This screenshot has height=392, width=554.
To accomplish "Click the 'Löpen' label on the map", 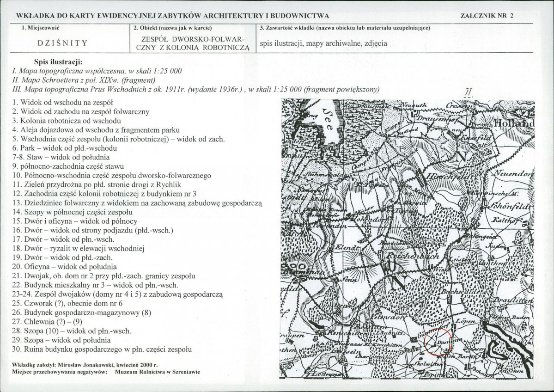I will pos(465,322).
